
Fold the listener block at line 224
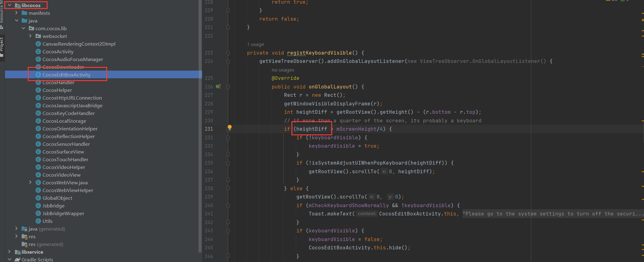pyautogui.click(x=228, y=61)
